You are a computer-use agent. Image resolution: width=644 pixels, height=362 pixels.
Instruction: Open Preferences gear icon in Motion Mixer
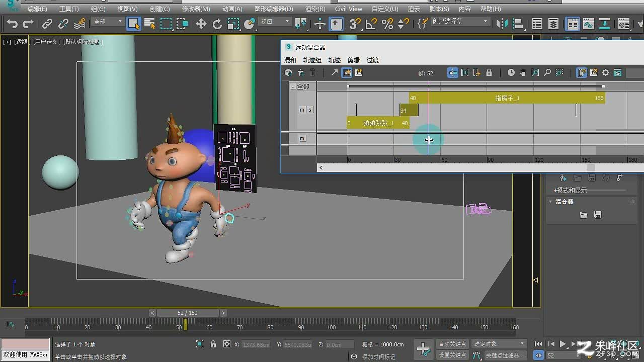click(606, 73)
